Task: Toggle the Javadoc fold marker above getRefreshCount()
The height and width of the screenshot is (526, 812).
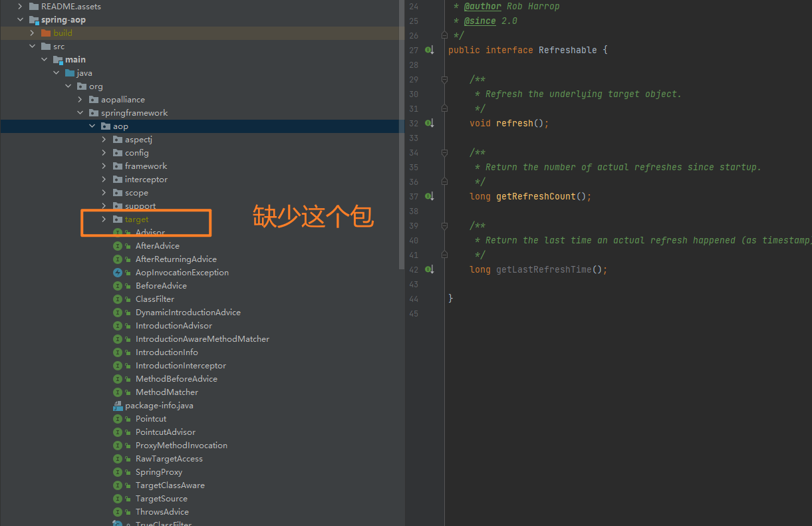Action: (x=444, y=153)
